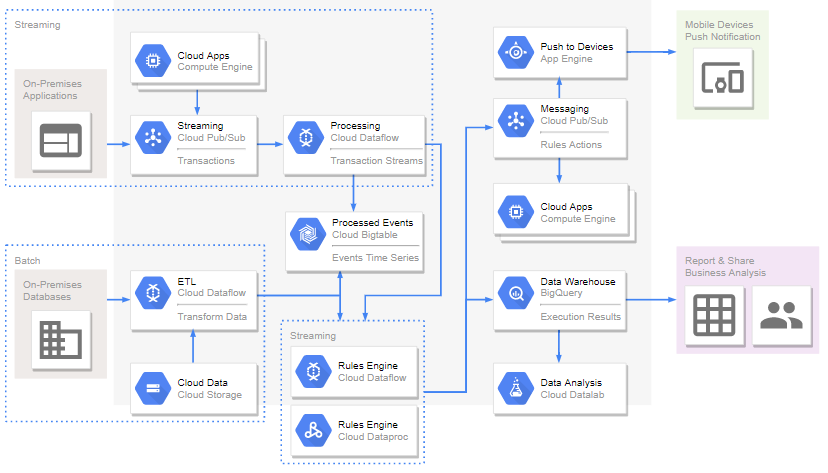Screen dimensions: 828x473
Task: Select the On-Premises Applications window icon
Action: [61, 141]
